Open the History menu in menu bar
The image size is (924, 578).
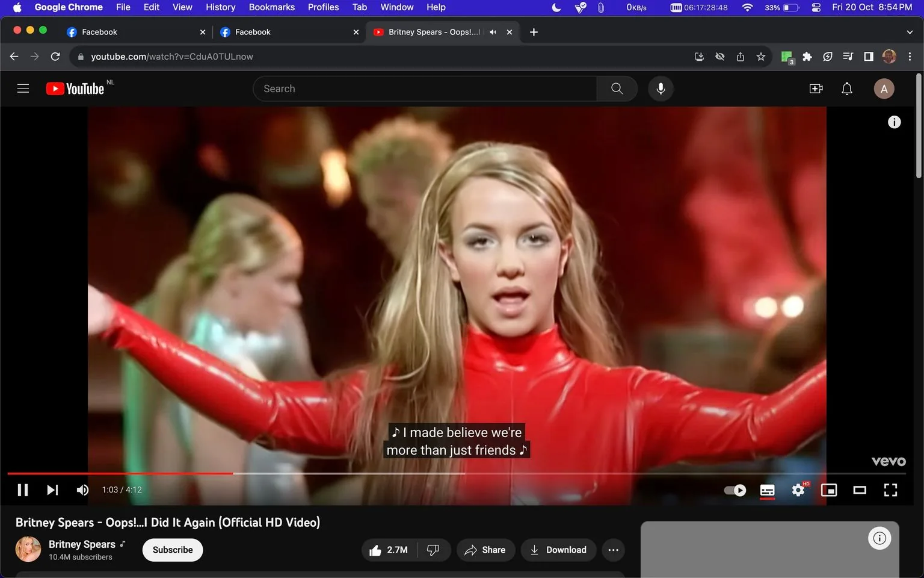pyautogui.click(x=220, y=7)
